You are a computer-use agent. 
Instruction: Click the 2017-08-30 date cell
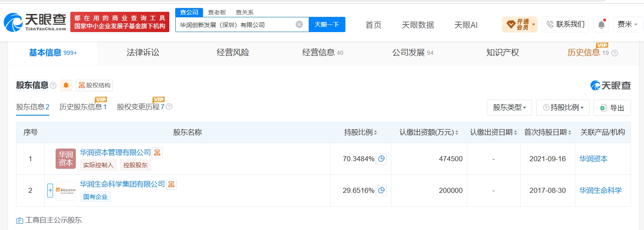[x=548, y=191]
